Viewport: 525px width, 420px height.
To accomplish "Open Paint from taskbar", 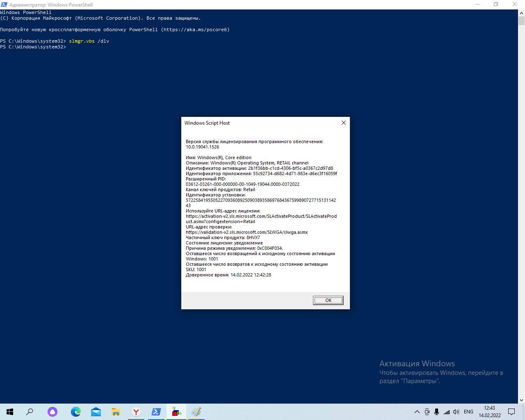I will (x=196, y=412).
